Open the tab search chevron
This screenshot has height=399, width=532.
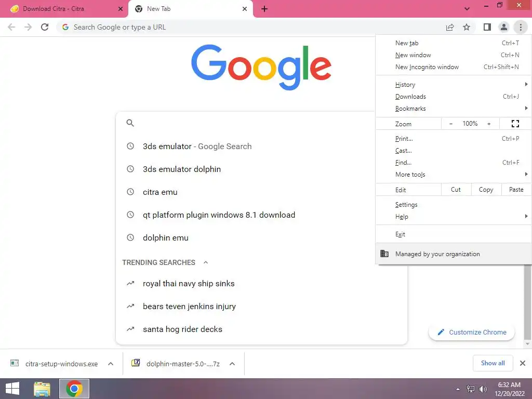467,9
